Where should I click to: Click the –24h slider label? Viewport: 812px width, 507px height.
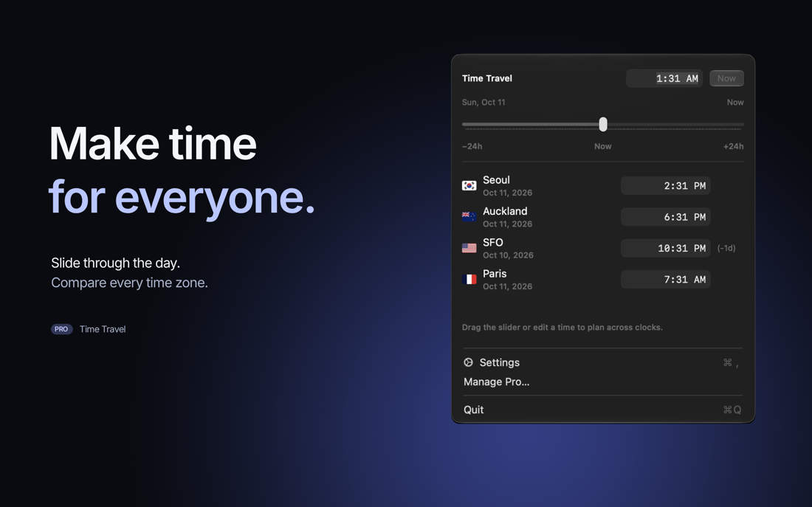coord(472,146)
